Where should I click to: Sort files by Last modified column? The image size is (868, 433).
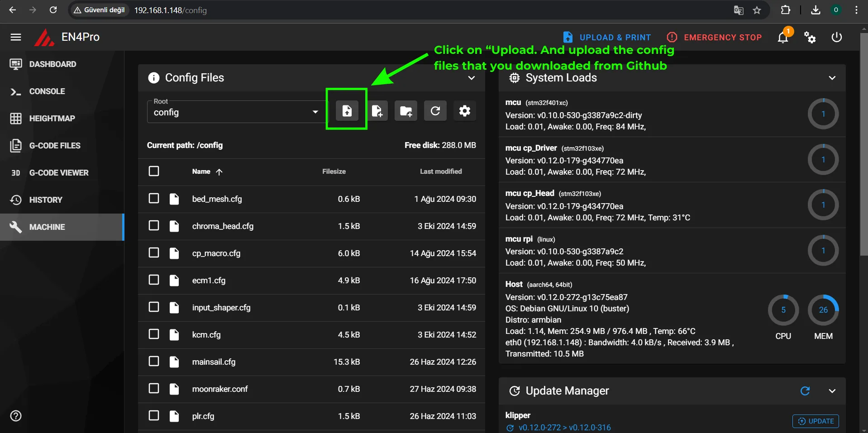pos(441,171)
